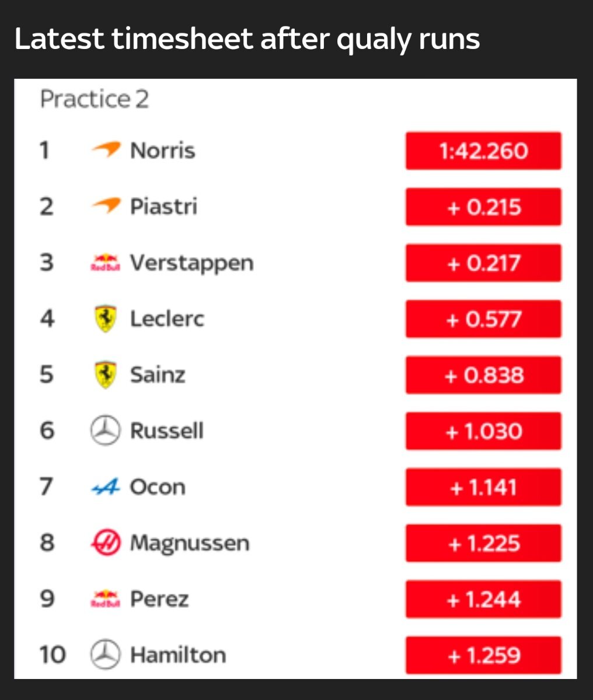
Task: Open the Verstappen driver name
Action: click(191, 263)
